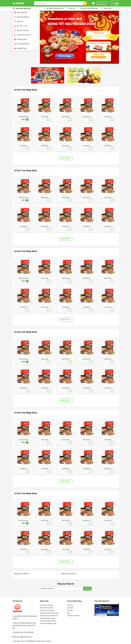
Task: Focus the newsletter email address field
Action: tap(61, 588)
